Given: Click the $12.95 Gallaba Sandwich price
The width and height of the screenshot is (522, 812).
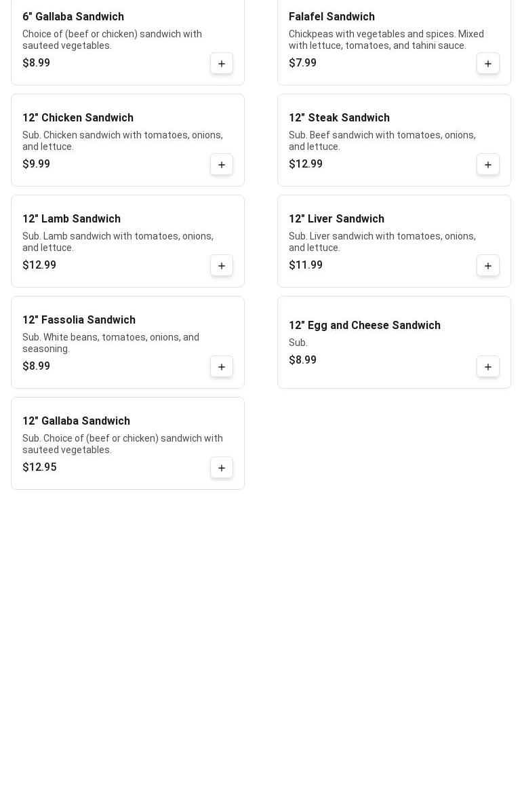Looking at the screenshot, I should click(x=39, y=467).
